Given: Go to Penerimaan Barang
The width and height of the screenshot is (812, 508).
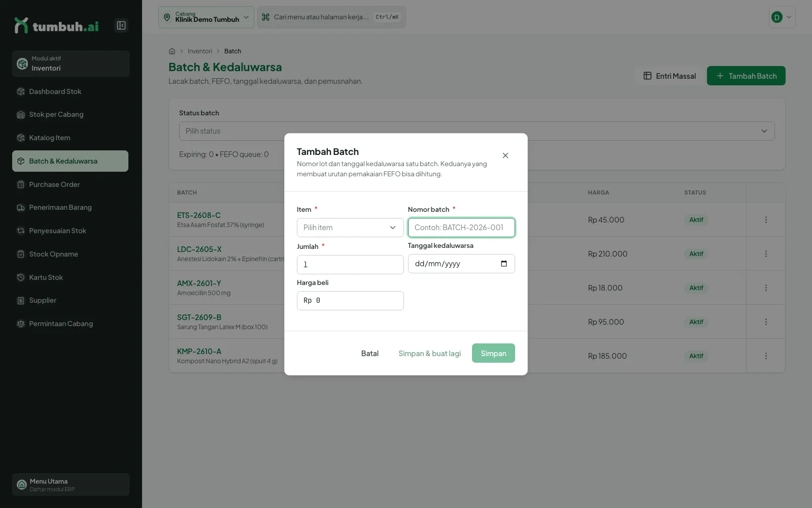Looking at the screenshot, I should (x=71, y=207).
